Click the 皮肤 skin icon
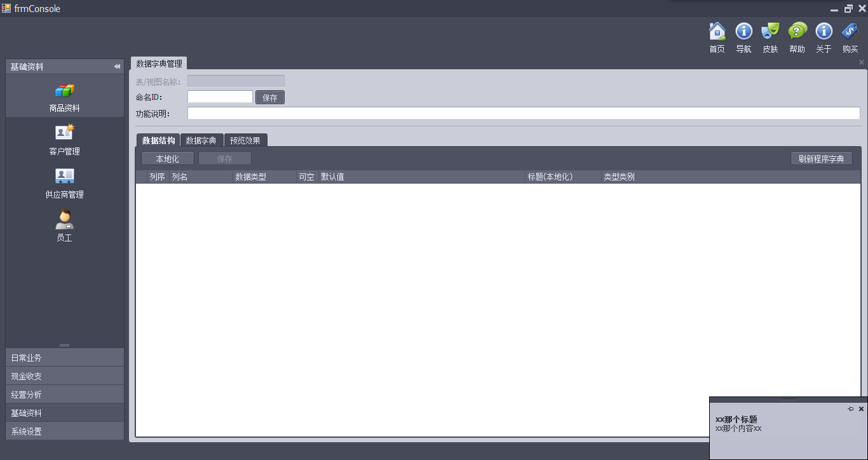This screenshot has width=868, height=460. [770, 32]
